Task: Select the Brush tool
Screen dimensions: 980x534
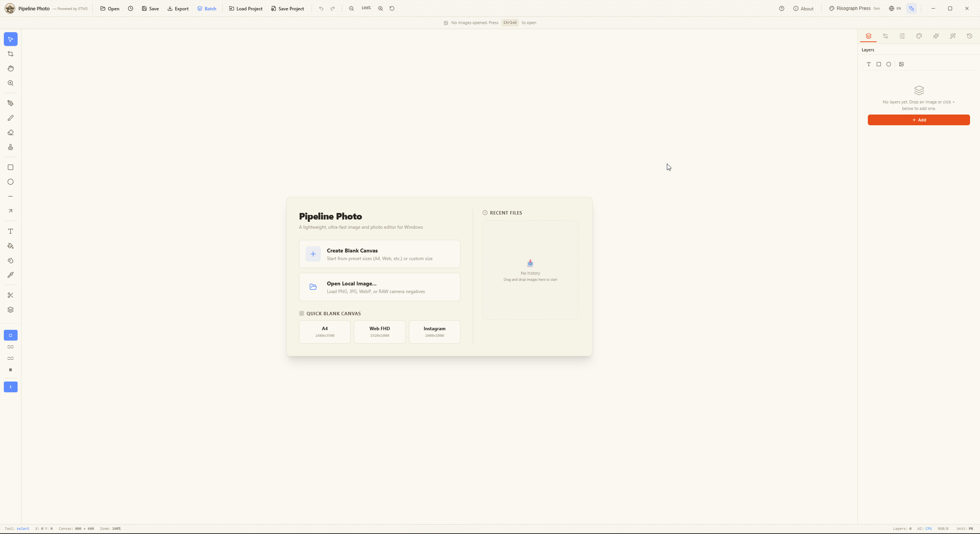Action: tap(11, 118)
